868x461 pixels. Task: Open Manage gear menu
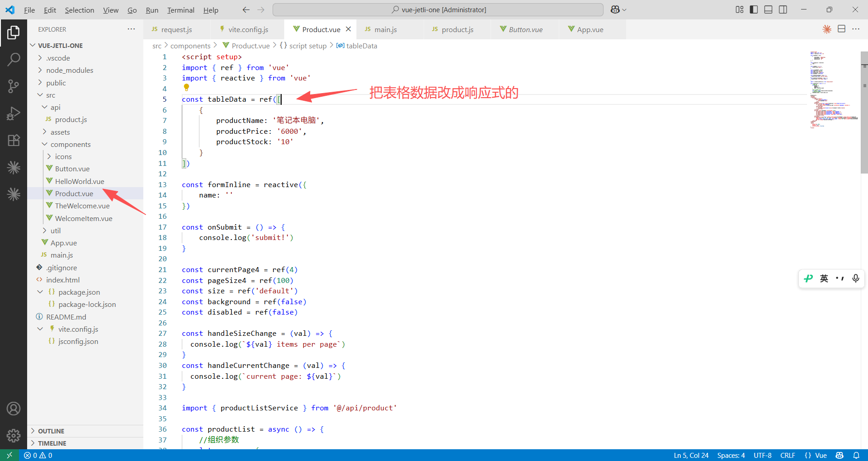tap(14, 435)
